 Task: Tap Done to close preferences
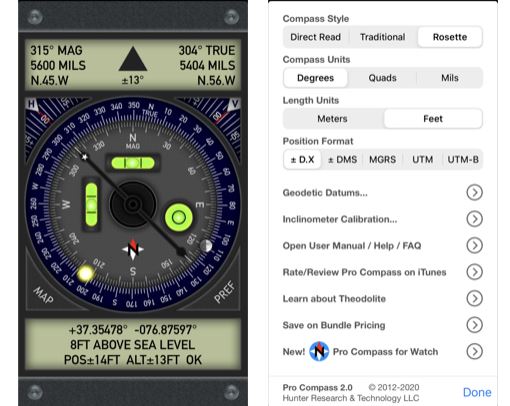[x=477, y=392]
